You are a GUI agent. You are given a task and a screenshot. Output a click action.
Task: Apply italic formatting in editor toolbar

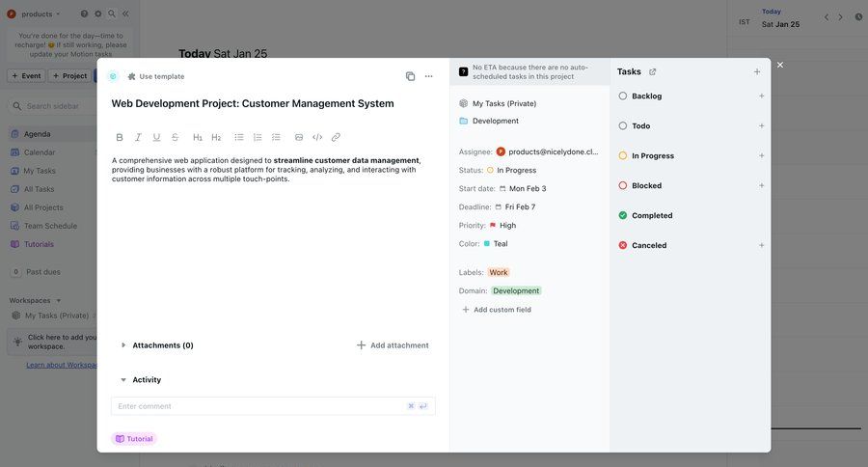pyautogui.click(x=138, y=137)
